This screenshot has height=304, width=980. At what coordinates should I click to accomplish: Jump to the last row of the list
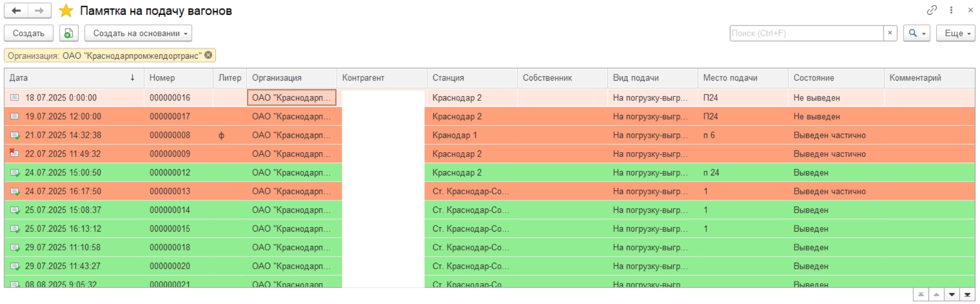coord(967,294)
